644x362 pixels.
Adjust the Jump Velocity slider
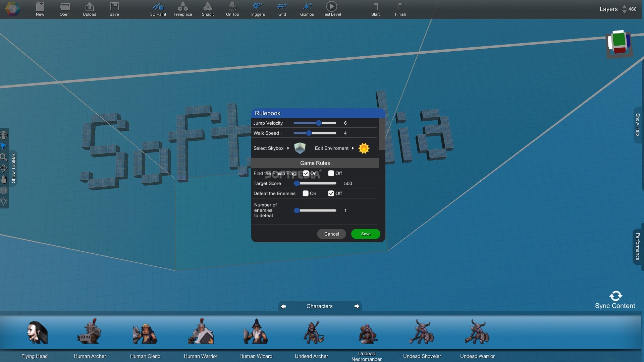(x=315, y=123)
